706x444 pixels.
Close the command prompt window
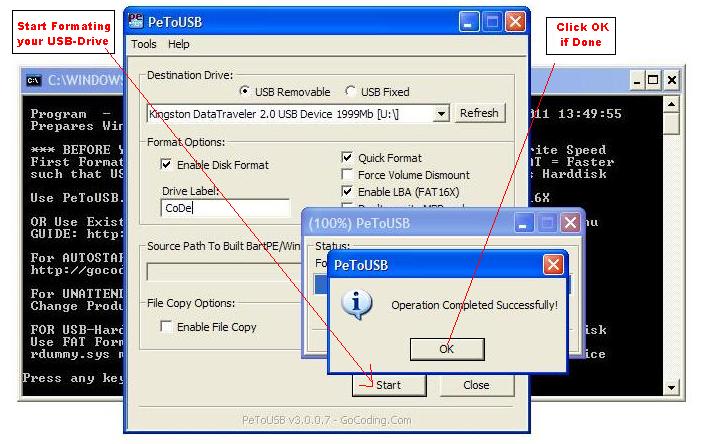(671, 80)
